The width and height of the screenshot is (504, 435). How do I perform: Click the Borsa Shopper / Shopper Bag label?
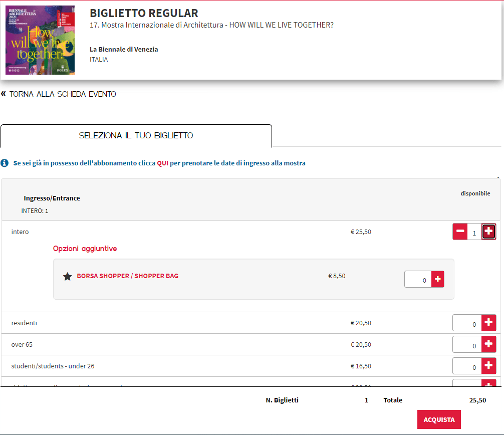pyautogui.click(x=127, y=276)
